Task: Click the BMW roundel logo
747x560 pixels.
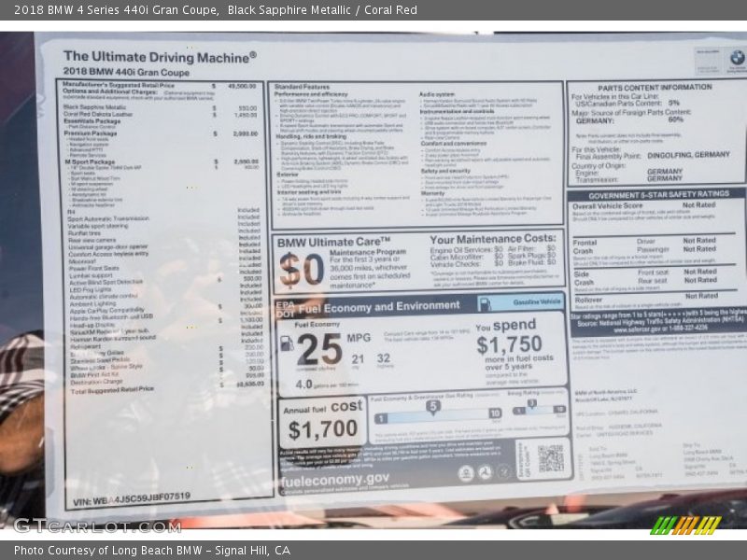Action: tap(738, 58)
